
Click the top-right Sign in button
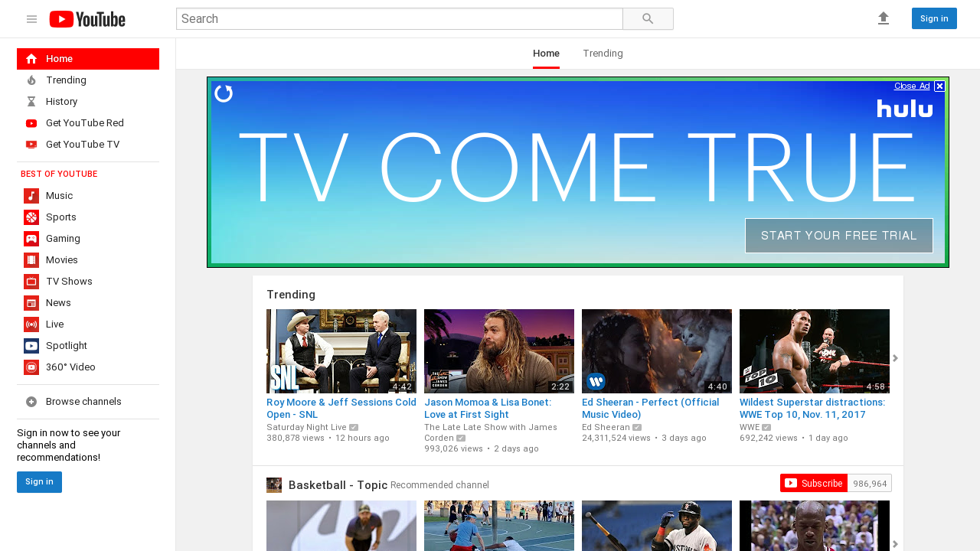[934, 18]
